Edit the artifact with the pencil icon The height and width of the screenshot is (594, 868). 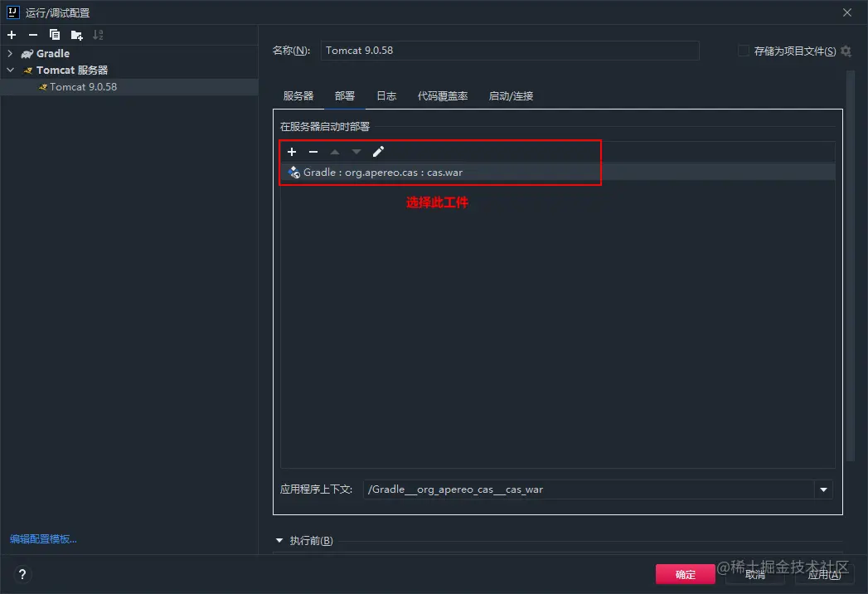pyautogui.click(x=378, y=152)
